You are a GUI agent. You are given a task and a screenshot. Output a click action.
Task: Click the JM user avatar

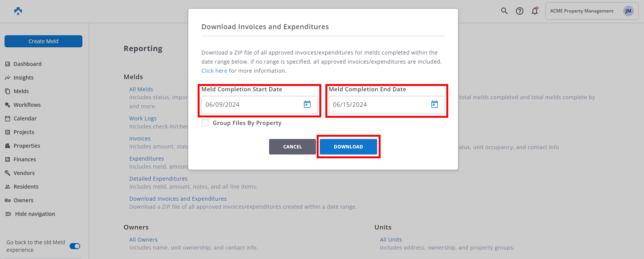pyautogui.click(x=628, y=11)
